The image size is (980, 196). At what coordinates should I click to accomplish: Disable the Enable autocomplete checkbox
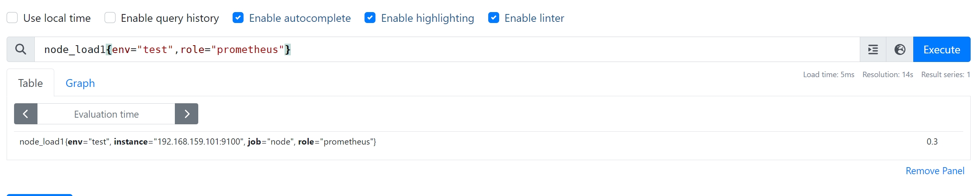click(x=238, y=18)
